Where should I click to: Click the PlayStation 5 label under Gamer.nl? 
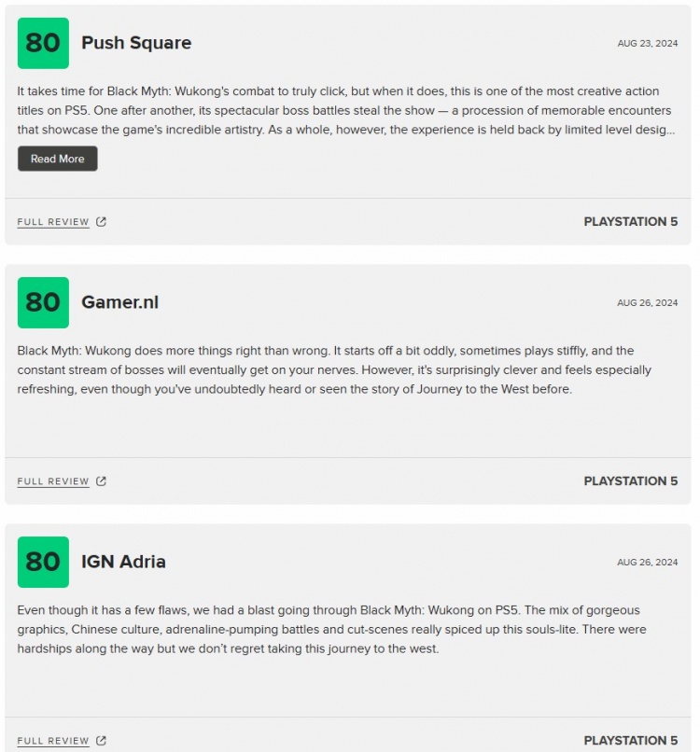(630, 481)
